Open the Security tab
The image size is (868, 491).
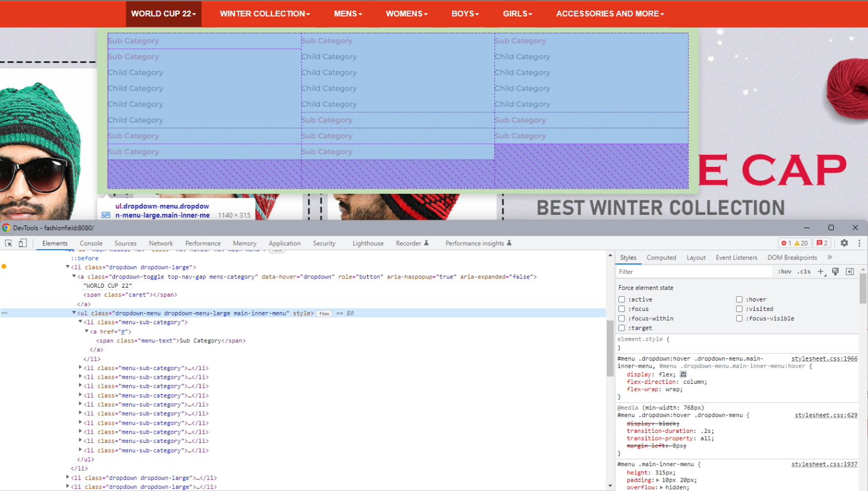[324, 243]
